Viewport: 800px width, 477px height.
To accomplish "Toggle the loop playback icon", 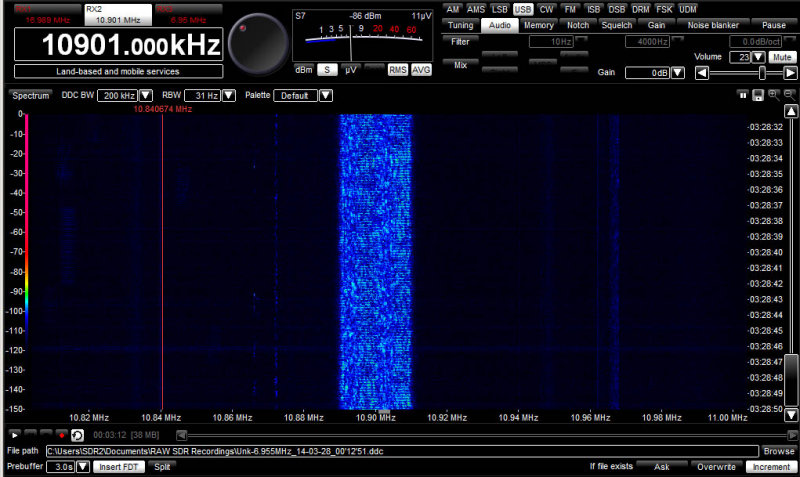I will pyautogui.click(x=77, y=435).
